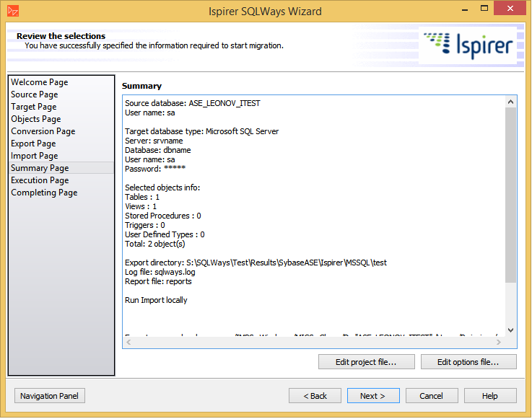Minimize the SQLWays Wizard window

pyautogui.click(x=465, y=9)
